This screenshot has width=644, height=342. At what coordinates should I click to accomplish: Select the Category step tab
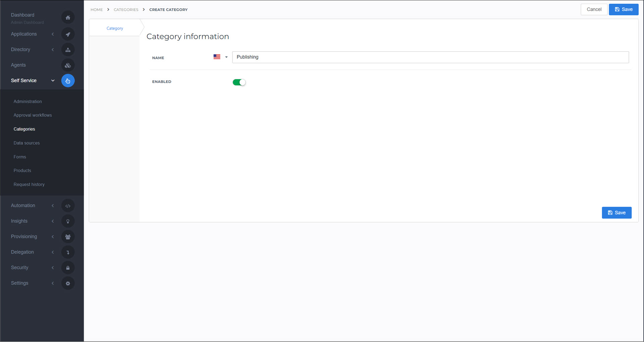(x=115, y=29)
